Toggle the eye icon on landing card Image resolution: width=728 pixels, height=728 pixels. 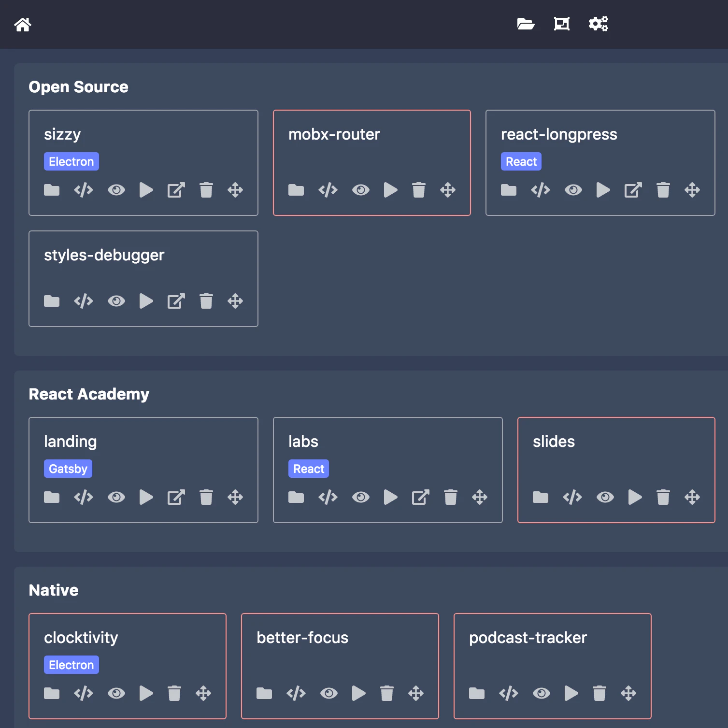[116, 497]
